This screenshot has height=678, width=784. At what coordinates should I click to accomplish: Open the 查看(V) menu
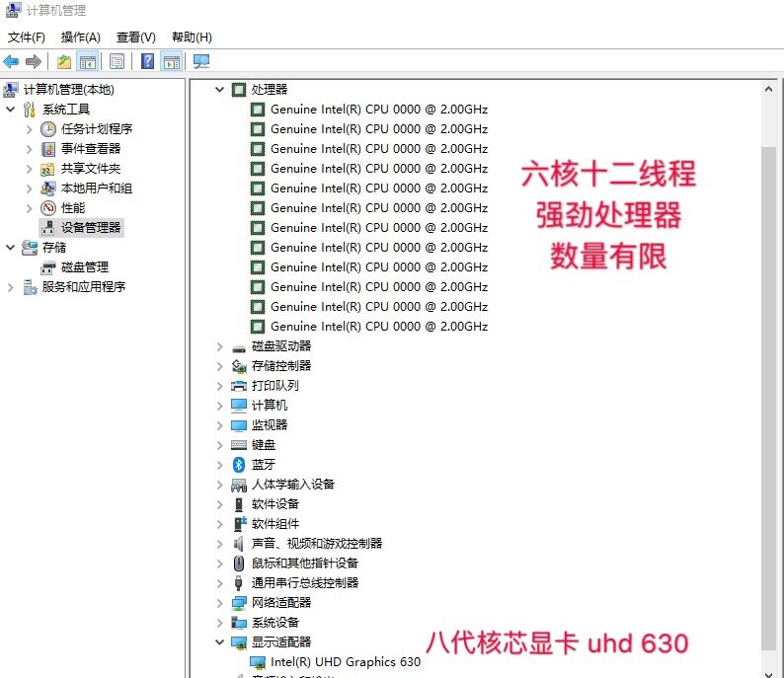136,38
